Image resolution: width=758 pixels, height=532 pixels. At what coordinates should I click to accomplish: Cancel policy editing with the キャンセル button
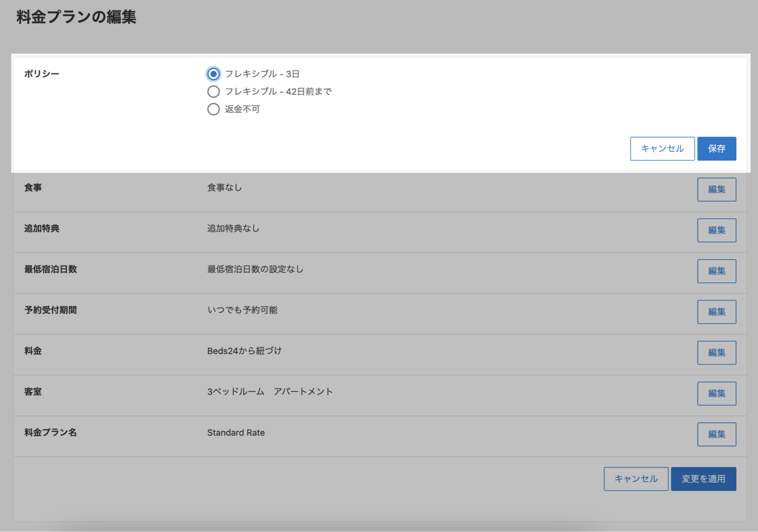[x=662, y=149]
